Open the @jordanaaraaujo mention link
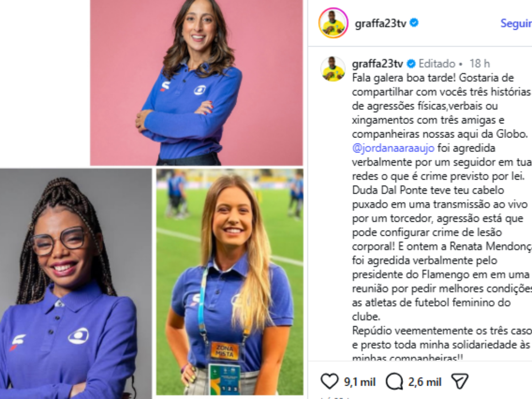This screenshot has height=399, width=532. [x=393, y=148]
